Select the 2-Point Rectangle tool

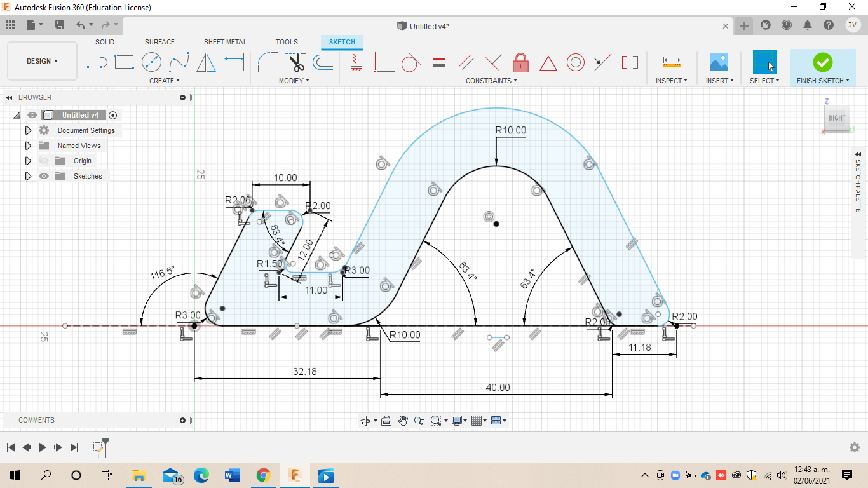(124, 62)
